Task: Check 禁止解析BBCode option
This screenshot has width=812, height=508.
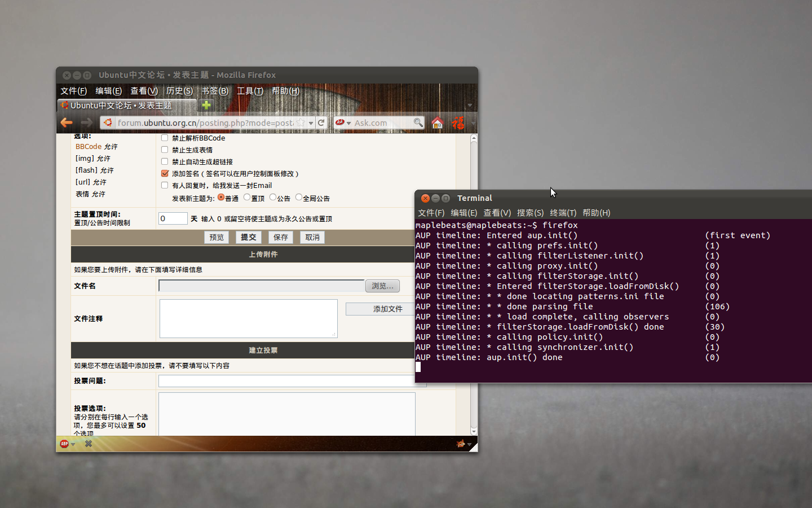Action: 165,138
